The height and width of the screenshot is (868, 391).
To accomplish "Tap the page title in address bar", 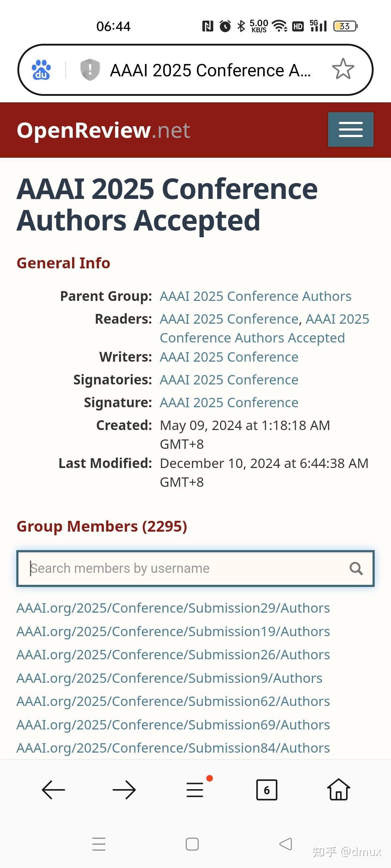I will click(210, 70).
